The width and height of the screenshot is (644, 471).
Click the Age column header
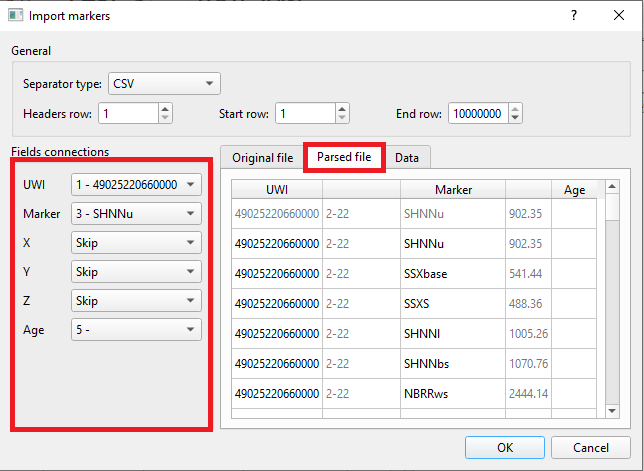[x=574, y=190]
